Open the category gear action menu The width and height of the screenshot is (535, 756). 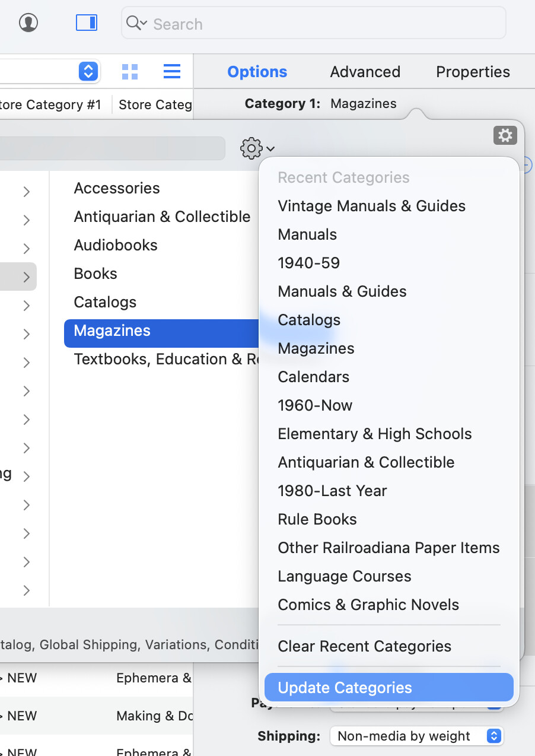tap(257, 148)
